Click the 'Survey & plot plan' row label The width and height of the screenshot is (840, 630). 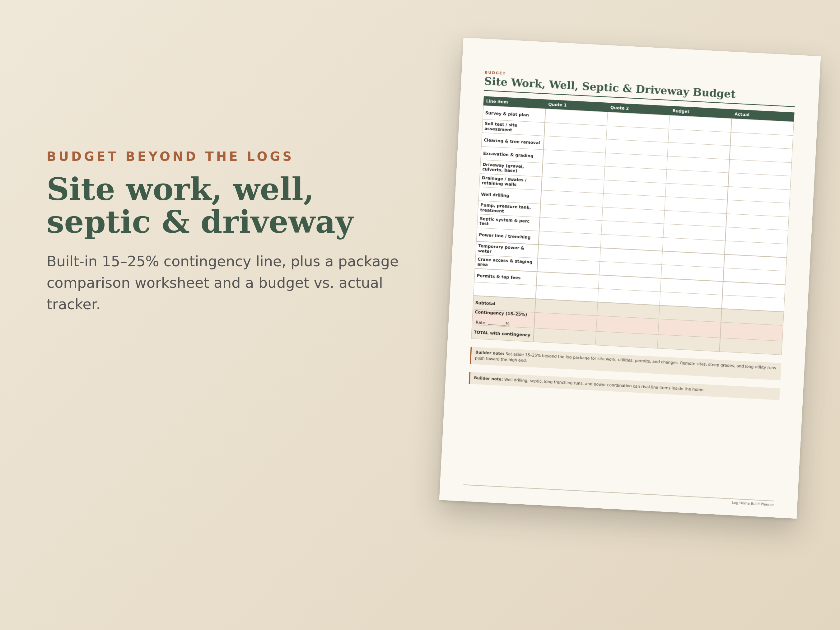(507, 114)
